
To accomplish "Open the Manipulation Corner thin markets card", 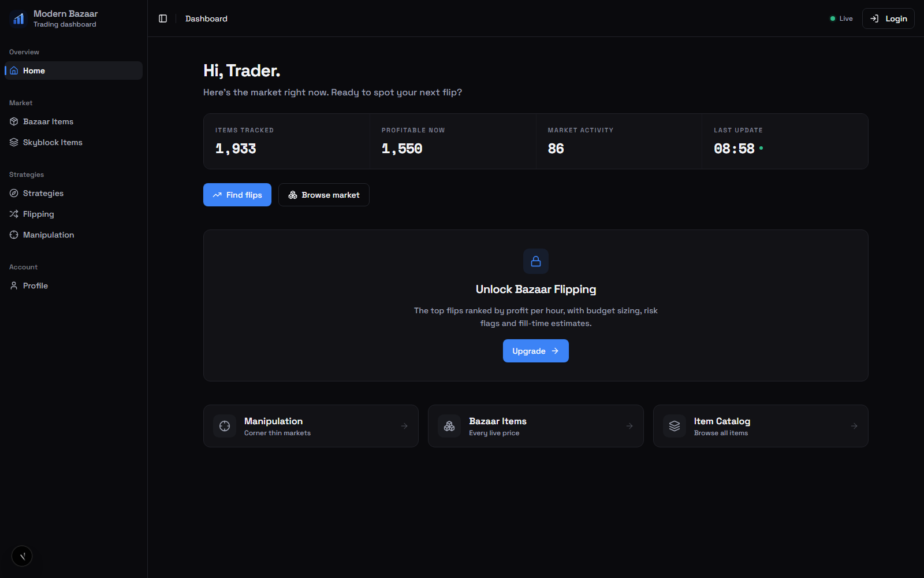I will tap(311, 426).
